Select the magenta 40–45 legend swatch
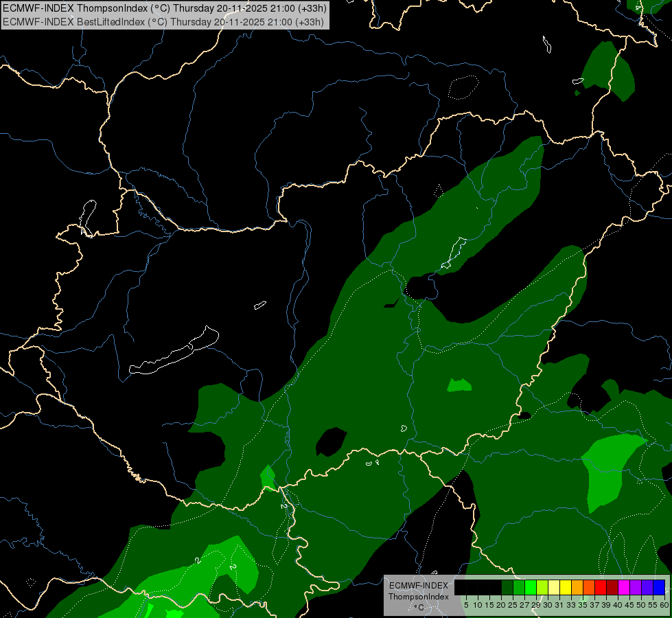 tap(624, 587)
